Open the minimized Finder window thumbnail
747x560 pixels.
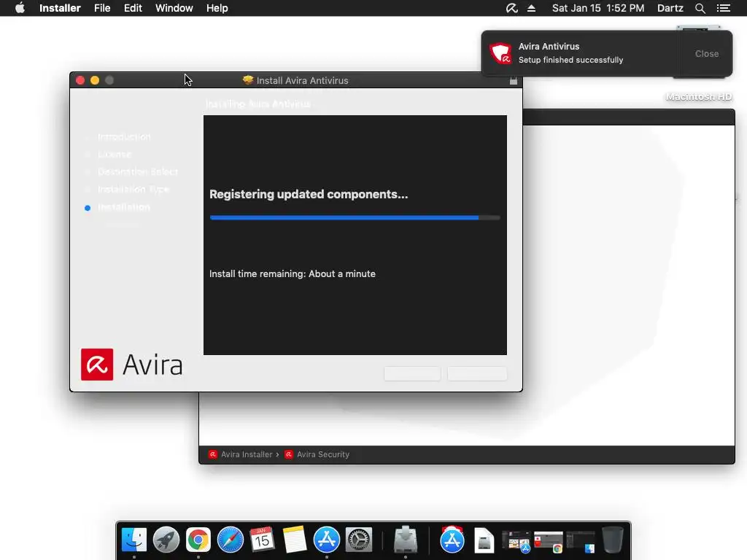[x=580, y=542]
